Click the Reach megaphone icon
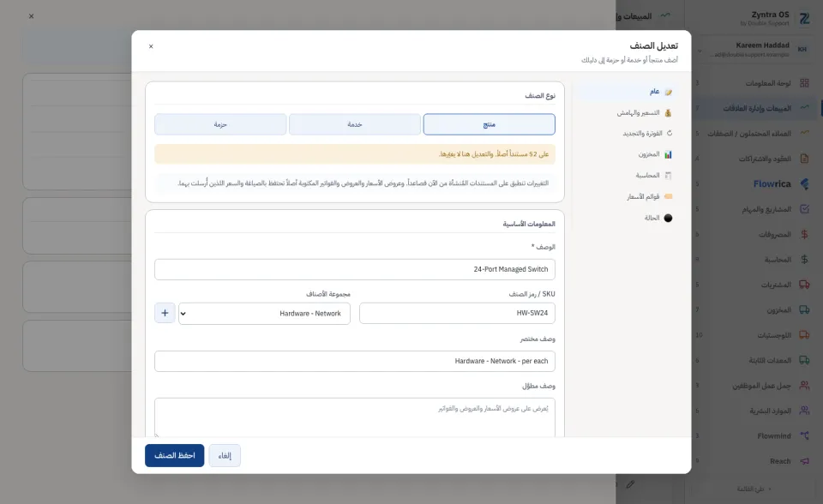This screenshot has width=823, height=504. coord(804,461)
